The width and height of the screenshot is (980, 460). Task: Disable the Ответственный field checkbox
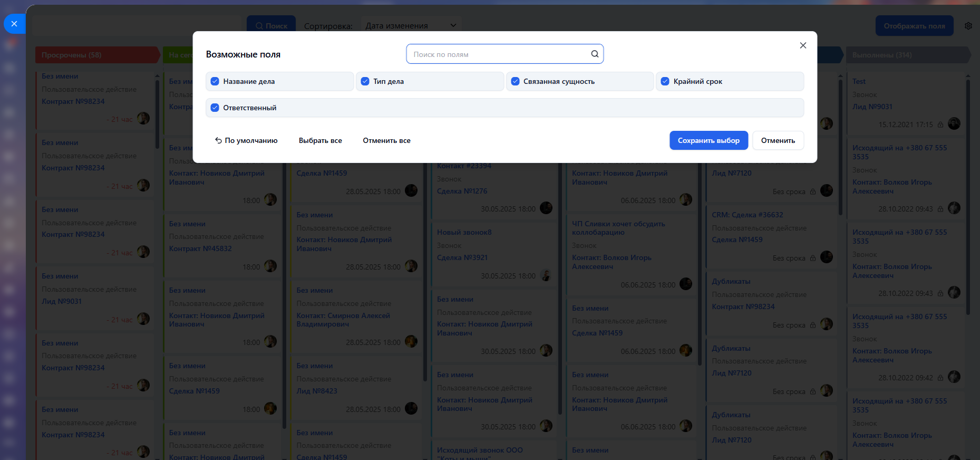tap(215, 108)
